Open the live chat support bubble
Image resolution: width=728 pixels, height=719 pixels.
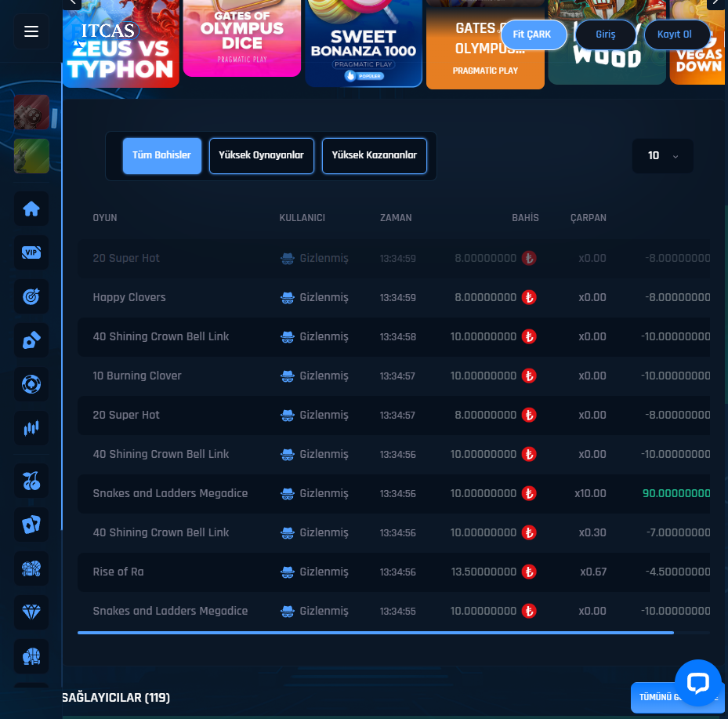pos(697,682)
